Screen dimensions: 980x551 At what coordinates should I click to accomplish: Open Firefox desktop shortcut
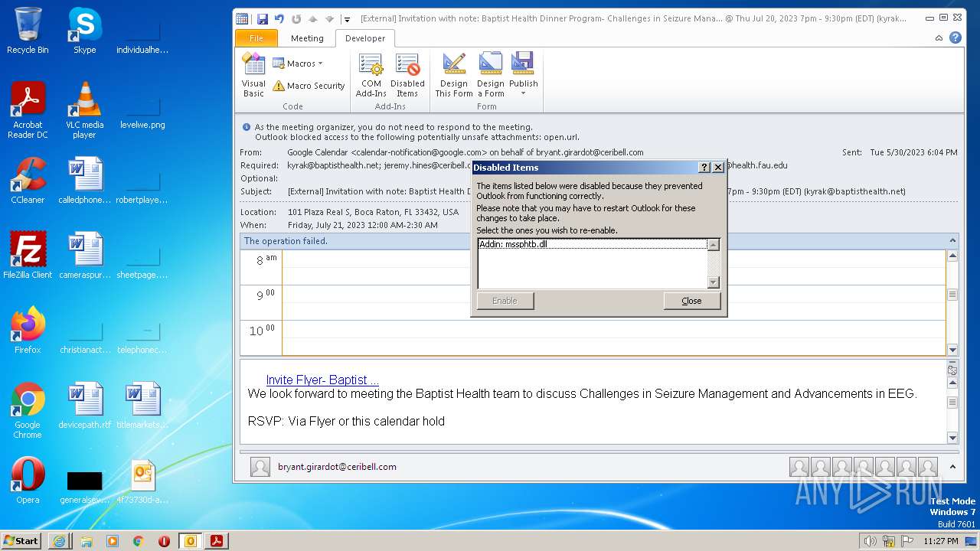(28, 331)
